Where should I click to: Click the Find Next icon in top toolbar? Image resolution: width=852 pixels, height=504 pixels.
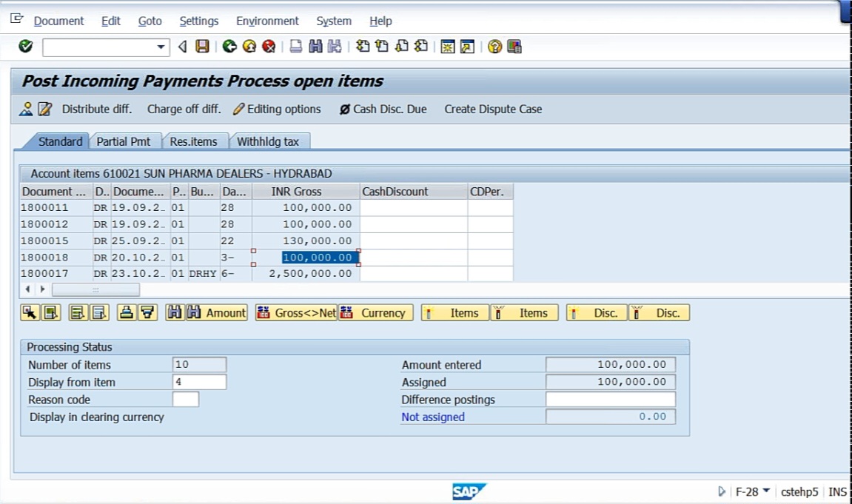[x=335, y=47]
